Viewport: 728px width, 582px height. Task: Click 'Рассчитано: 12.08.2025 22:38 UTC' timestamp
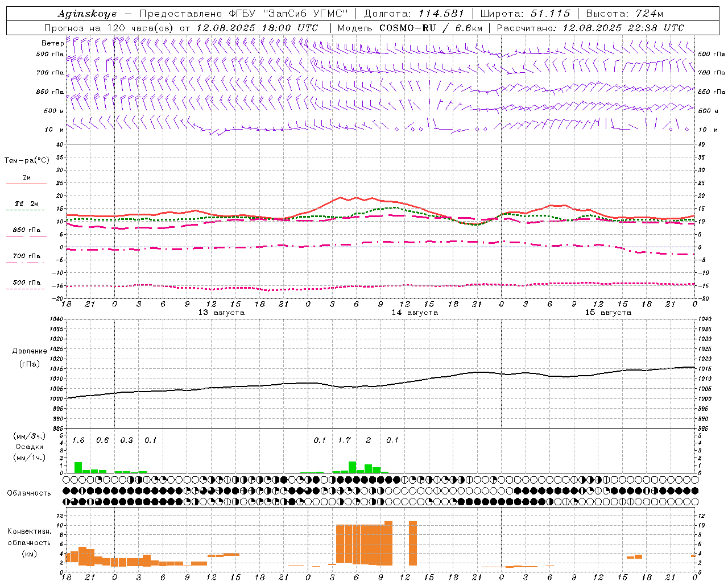pyautogui.click(x=590, y=28)
